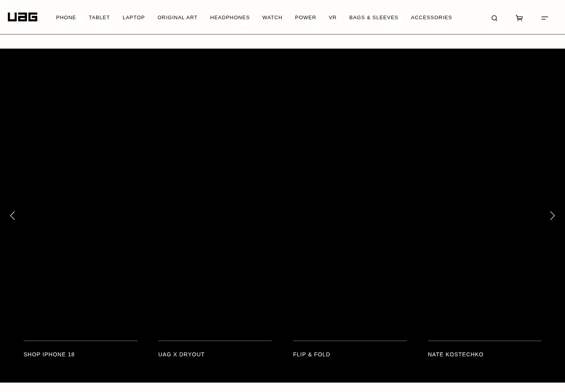The height and width of the screenshot is (392, 565).
Task: Open the Tablet menu
Action: [99, 18]
